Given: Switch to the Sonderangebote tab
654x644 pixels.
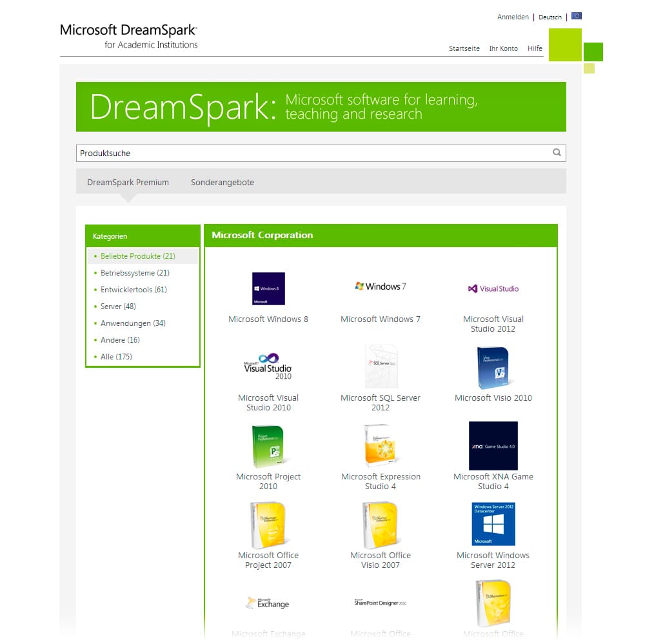Looking at the screenshot, I should pos(223,183).
